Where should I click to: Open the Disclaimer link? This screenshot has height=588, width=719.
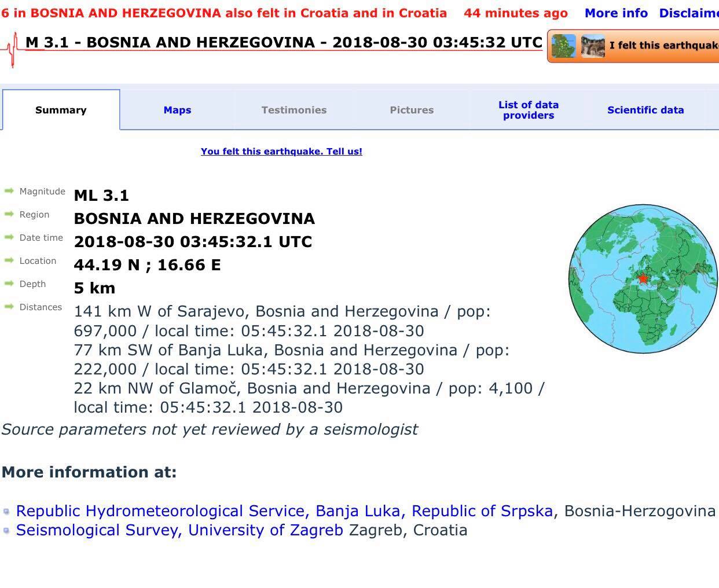[689, 13]
